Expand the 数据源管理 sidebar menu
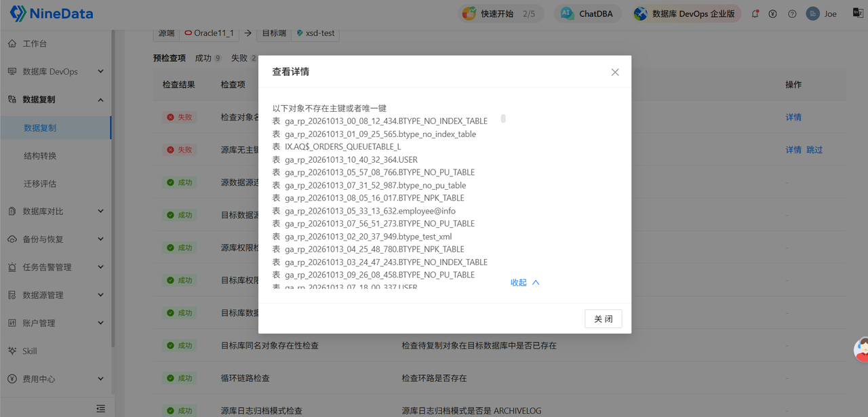 (56, 295)
